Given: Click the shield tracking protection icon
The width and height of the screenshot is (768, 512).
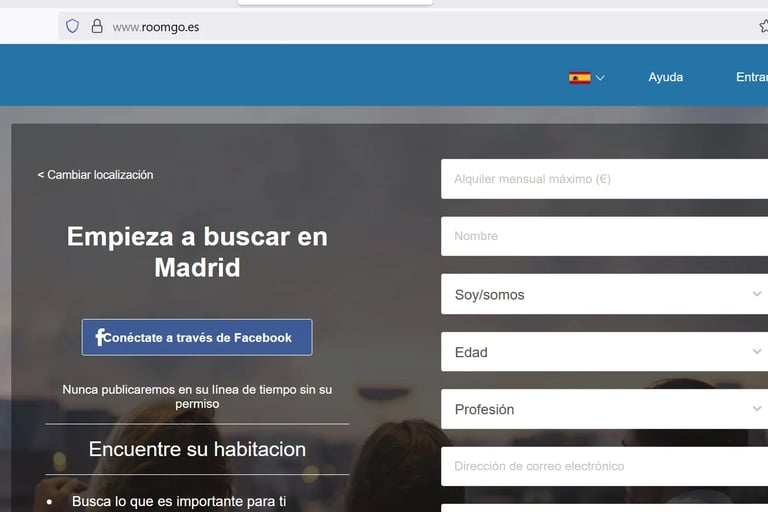Looking at the screenshot, I should (72, 26).
